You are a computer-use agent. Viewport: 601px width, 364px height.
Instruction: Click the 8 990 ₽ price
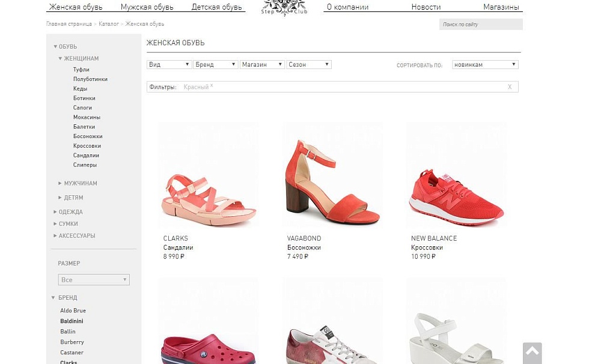coord(174,256)
